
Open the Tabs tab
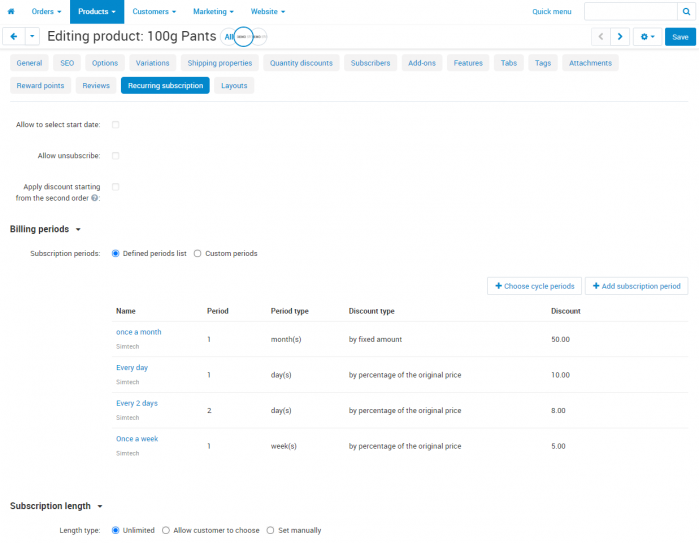coord(508,63)
